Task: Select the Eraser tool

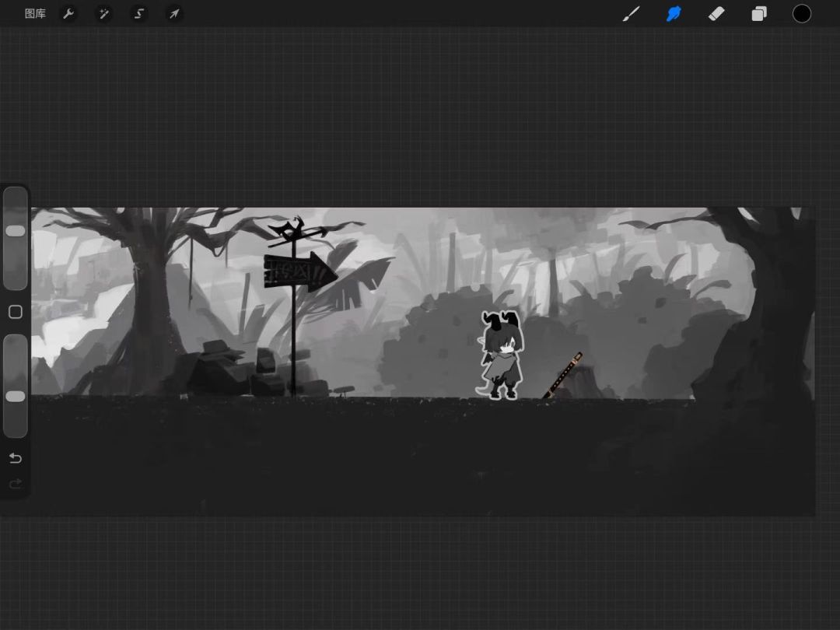Action: (716, 14)
